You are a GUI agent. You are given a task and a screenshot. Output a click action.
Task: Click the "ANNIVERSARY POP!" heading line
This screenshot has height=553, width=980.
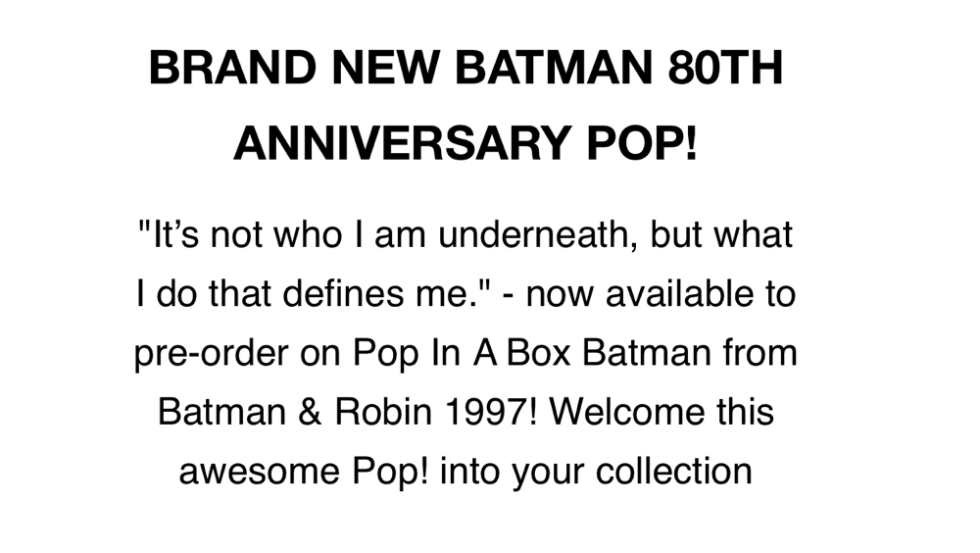pos(465,142)
